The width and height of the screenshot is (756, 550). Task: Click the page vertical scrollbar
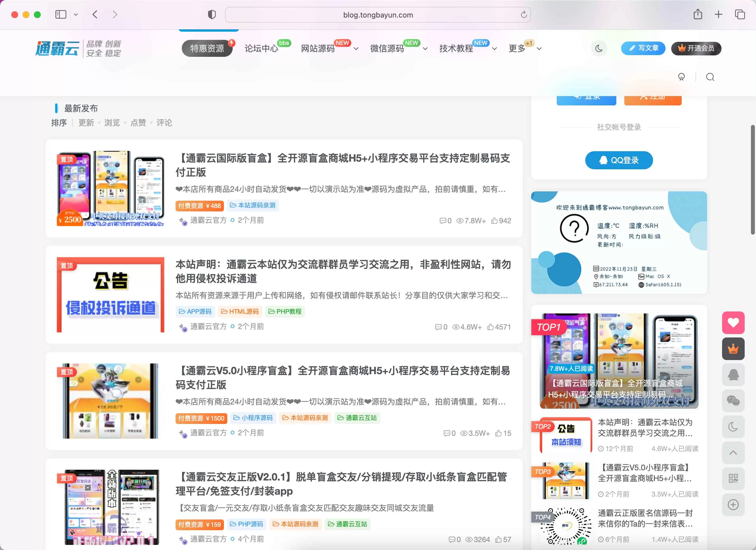[753, 180]
